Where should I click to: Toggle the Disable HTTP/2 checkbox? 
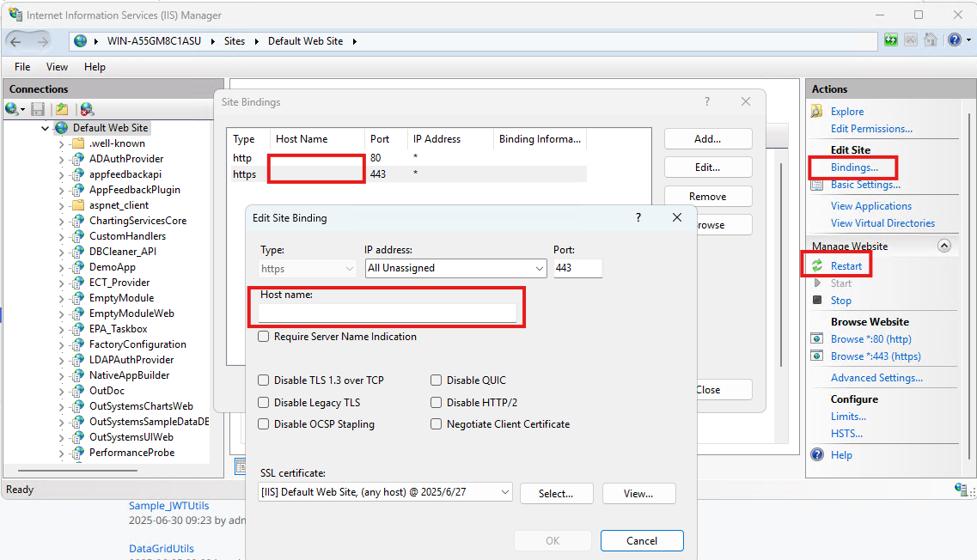point(437,403)
